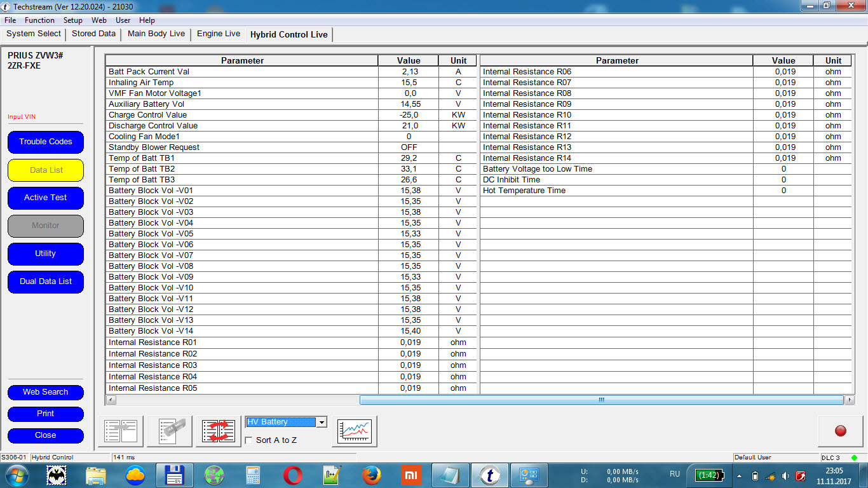
Task: Click the Web Search button
Action: tap(46, 392)
